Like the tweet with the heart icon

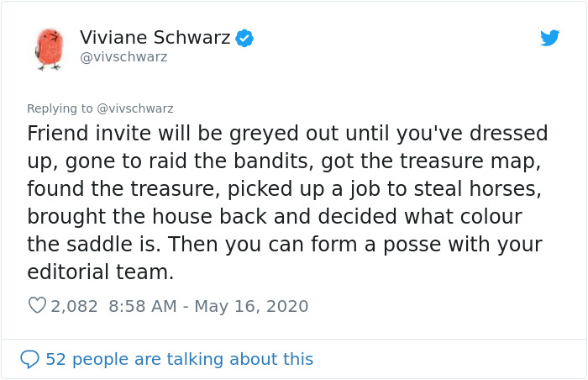tap(37, 305)
